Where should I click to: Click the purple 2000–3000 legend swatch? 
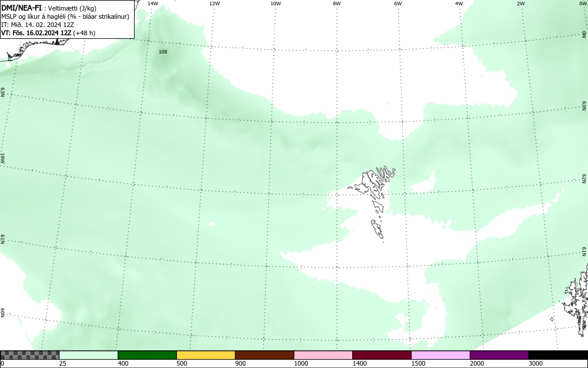click(x=499, y=355)
